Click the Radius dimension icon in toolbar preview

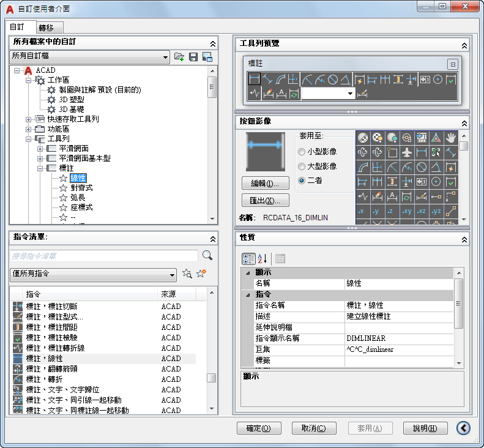click(307, 80)
